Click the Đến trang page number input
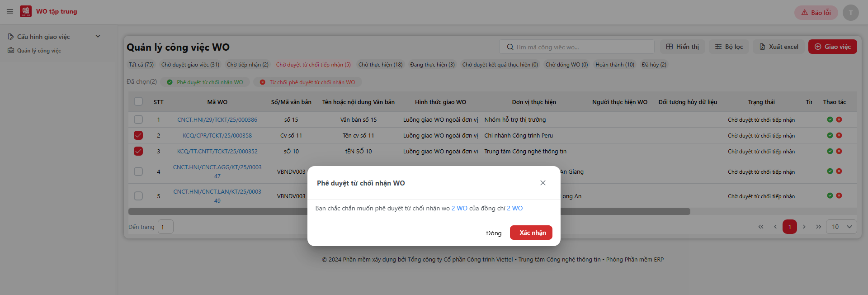 click(x=165, y=227)
